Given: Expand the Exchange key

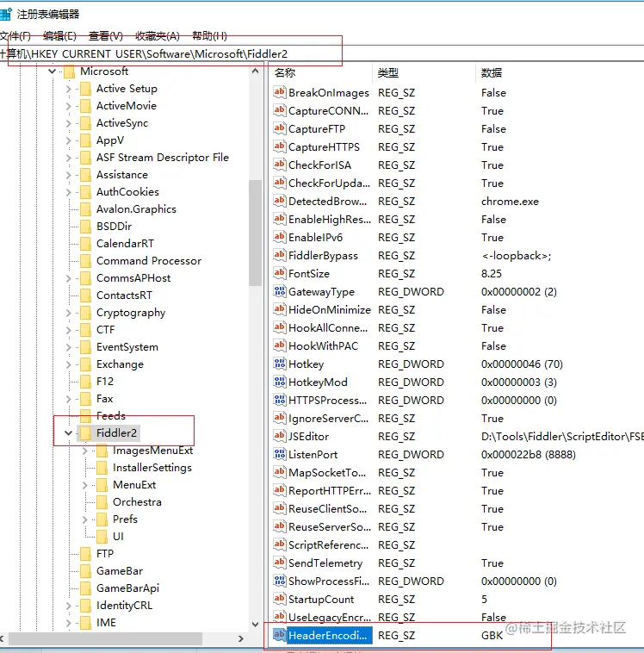Looking at the screenshot, I should pos(69,364).
